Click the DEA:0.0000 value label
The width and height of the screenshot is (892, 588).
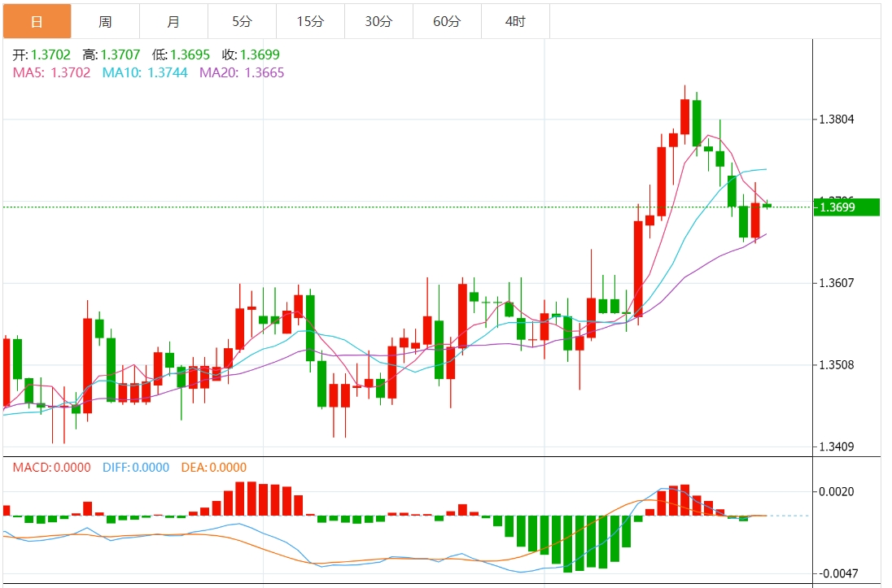[214, 468]
